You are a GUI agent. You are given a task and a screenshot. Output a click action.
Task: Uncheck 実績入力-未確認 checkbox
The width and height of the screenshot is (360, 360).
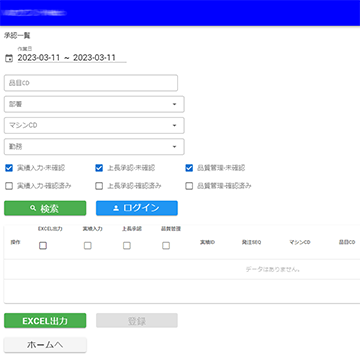[x=9, y=168]
